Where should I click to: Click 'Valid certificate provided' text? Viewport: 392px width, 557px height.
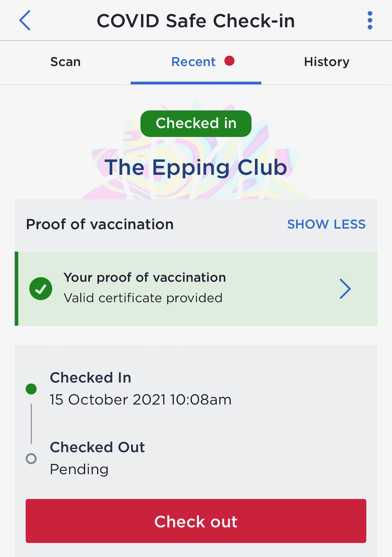coord(143,298)
